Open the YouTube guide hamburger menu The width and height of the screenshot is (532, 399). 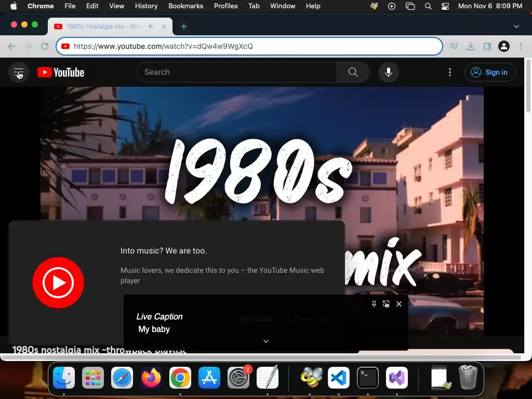(19, 72)
